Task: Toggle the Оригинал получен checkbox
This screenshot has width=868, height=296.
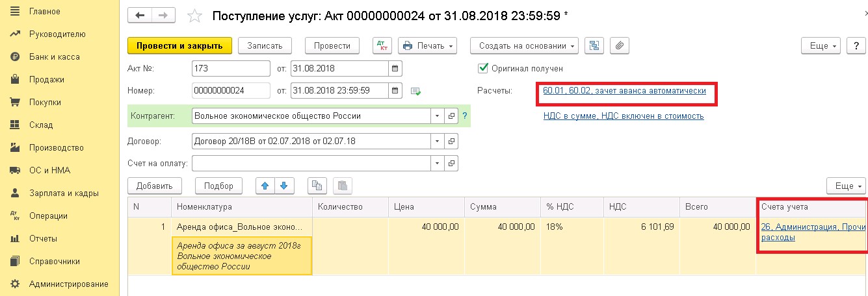Action: 483,68
